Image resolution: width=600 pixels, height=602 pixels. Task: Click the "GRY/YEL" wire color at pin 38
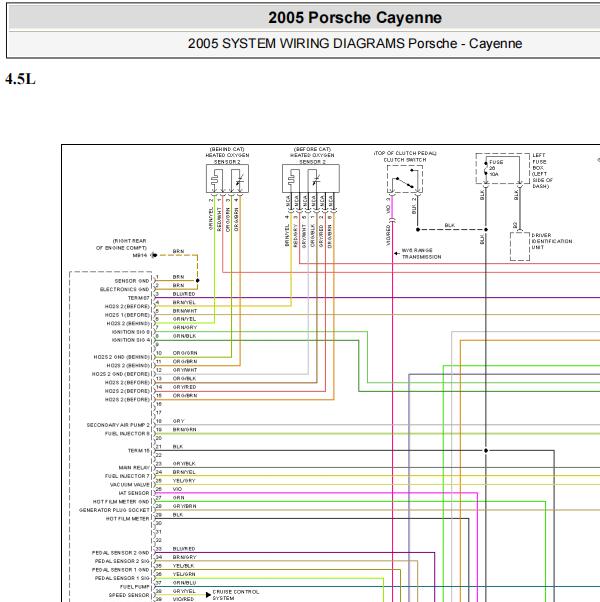point(184,591)
